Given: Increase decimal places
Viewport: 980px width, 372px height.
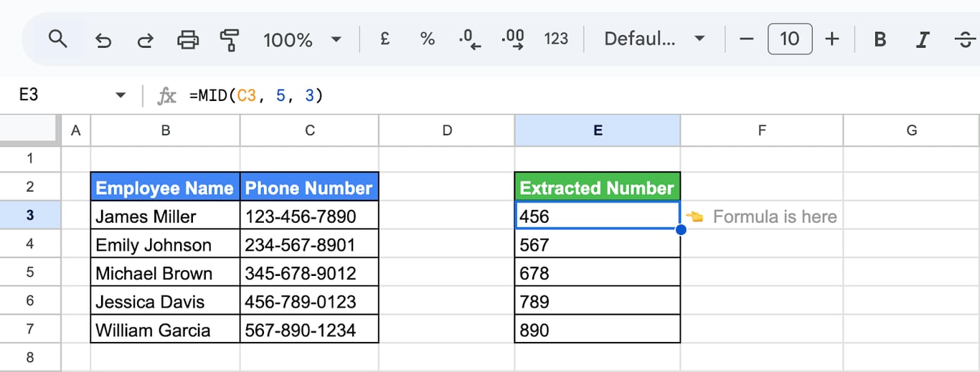Looking at the screenshot, I should 513,39.
